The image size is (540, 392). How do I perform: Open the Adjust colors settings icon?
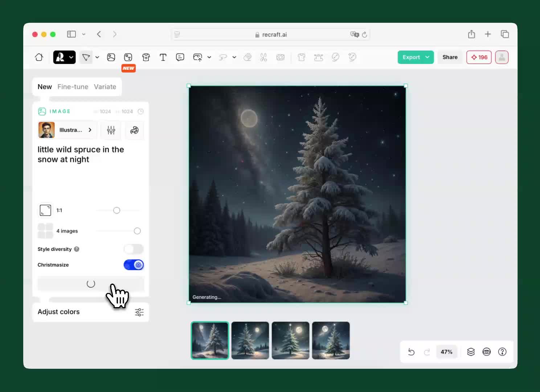point(139,312)
